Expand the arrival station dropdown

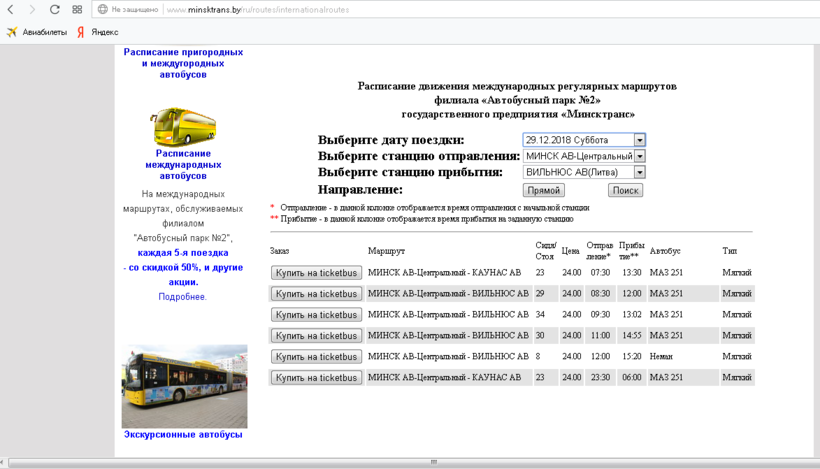point(639,173)
